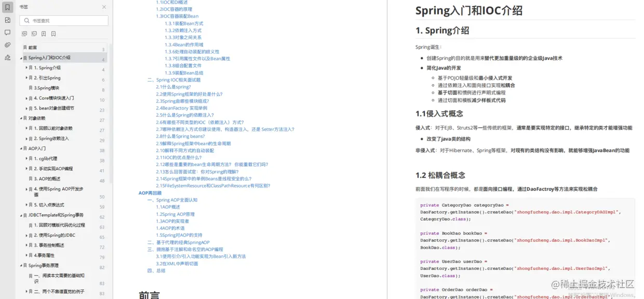Select the 4.事务属性 bookmark
Screen dimensions: 644x299
pos(44,255)
